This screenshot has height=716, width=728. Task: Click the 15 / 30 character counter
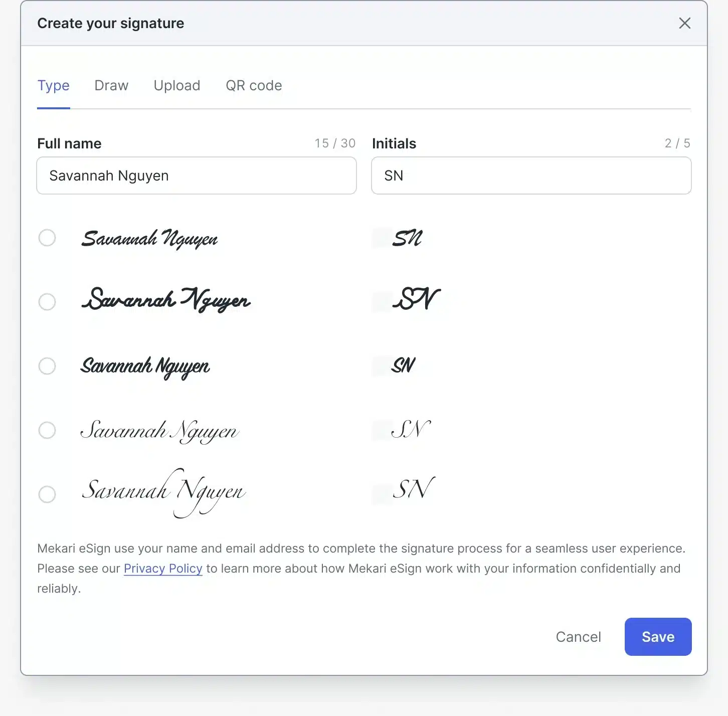pos(335,143)
